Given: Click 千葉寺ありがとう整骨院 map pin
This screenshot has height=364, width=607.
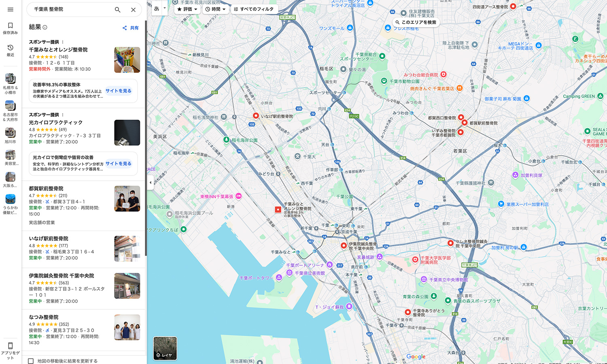Looking at the screenshot, I should pyautogui.click(x=408, y=312).
